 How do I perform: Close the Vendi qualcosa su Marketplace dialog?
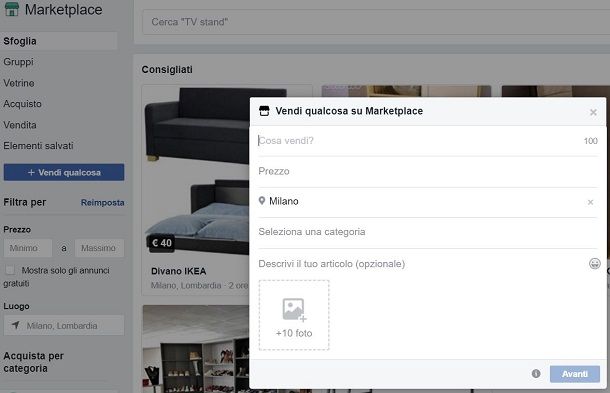593,112
